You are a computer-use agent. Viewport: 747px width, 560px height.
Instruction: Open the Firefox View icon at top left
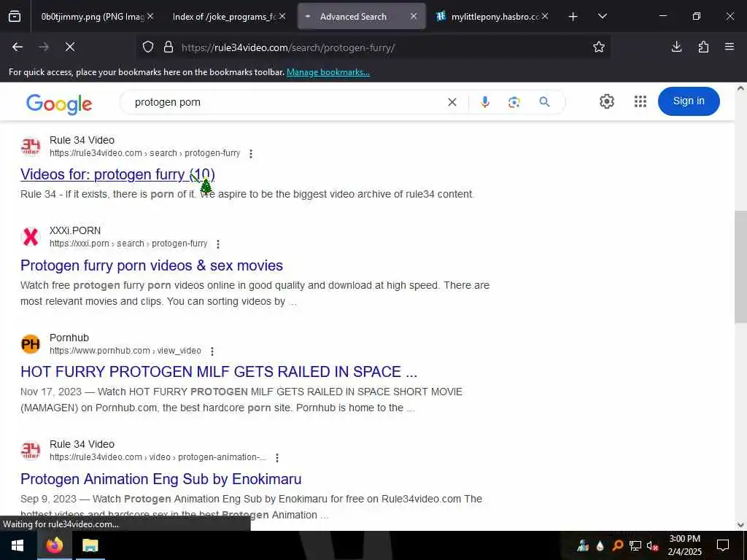click(x=15, y=17)
